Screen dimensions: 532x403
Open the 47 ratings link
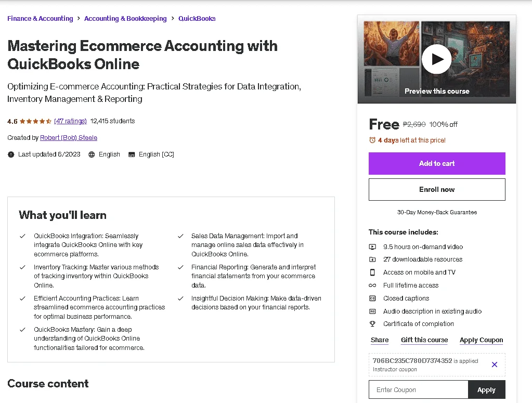[70, 121]
